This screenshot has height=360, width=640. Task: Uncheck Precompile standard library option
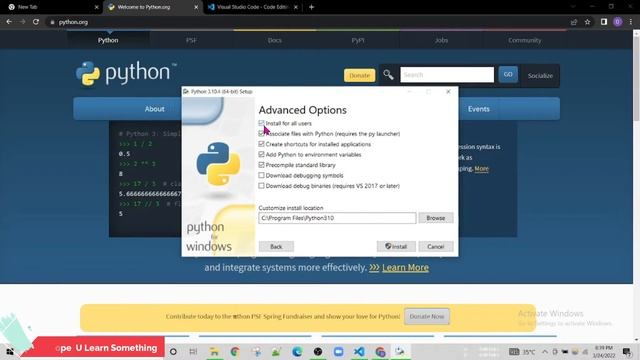pos(261,165)
